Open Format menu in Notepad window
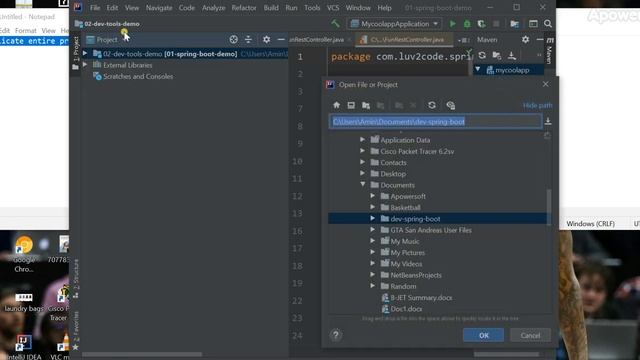The width and height of the screenshot is (640, 360). pos(26,31)
